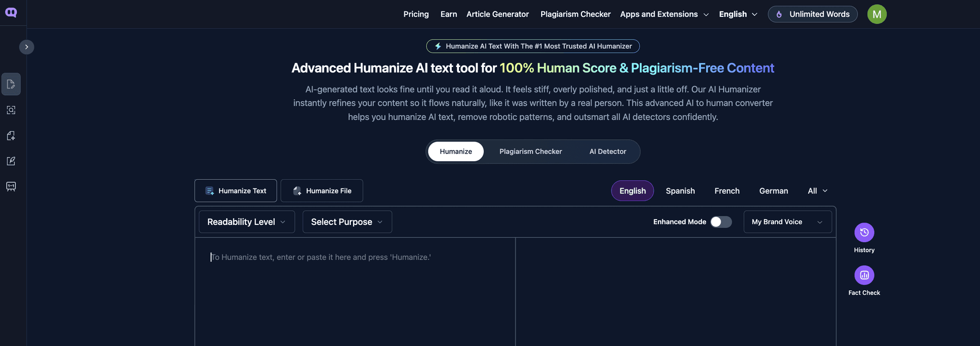This screenshot has width=980, height=346.
Task: Open the AI detector scan sidebar icon
Action: pyautogui.click(x=11, y=110)
